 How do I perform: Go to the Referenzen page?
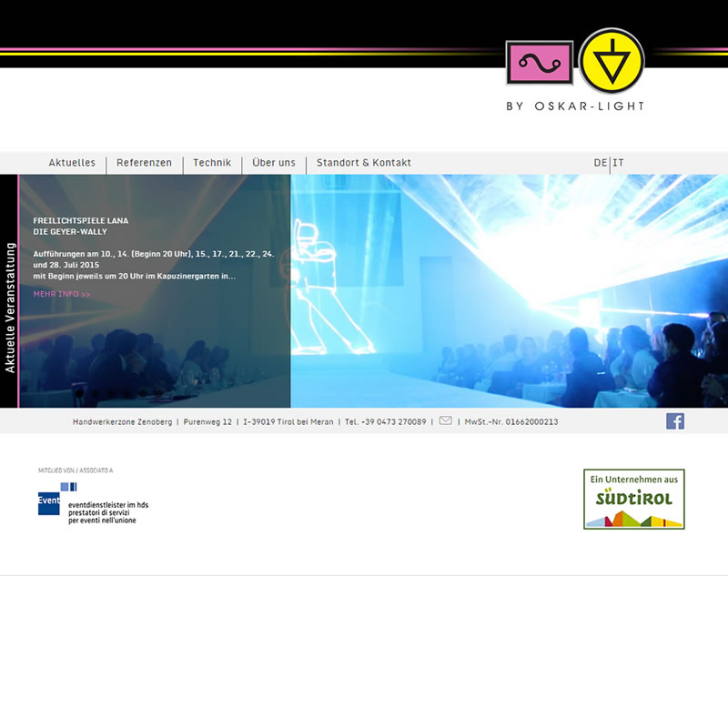144,163
